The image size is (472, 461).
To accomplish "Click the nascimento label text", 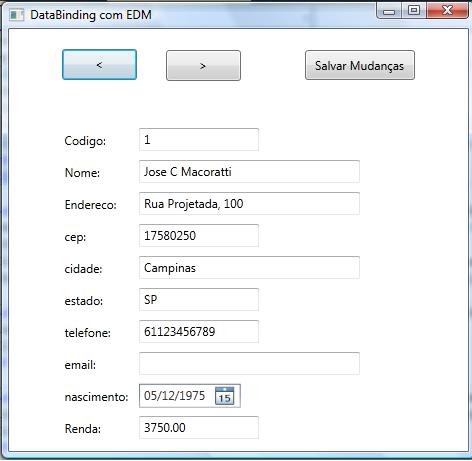I will point(96,397).
